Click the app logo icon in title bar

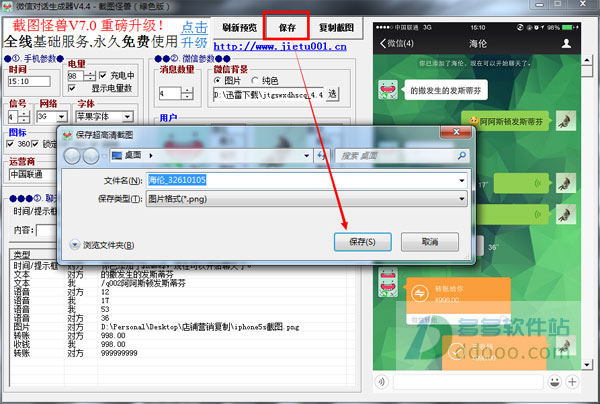coord(7,6)
